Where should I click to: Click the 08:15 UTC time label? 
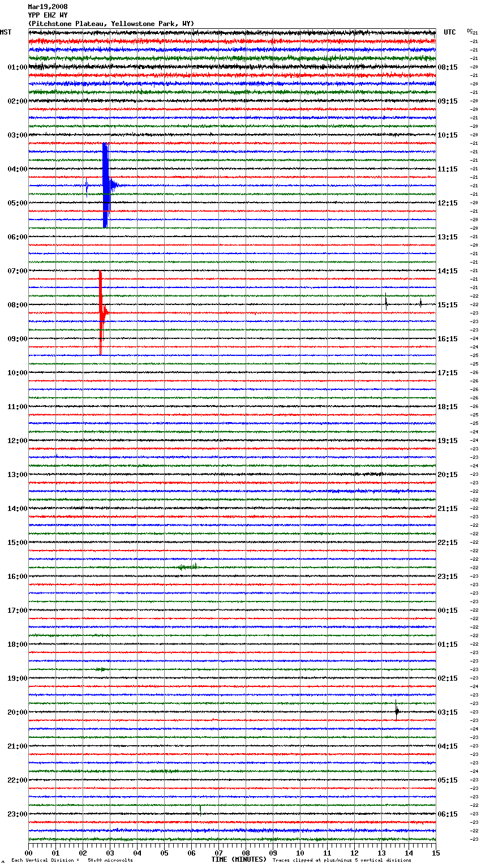point(448,67)
